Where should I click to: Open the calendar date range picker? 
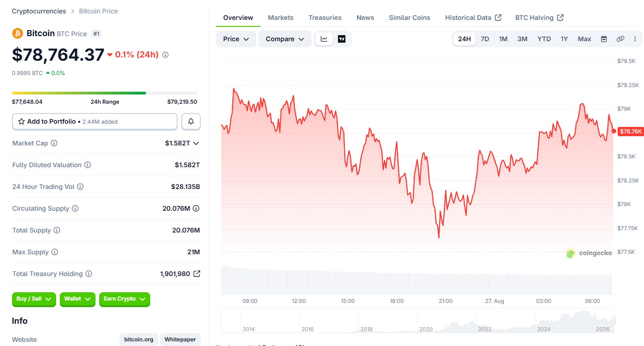tap(604, 39)
